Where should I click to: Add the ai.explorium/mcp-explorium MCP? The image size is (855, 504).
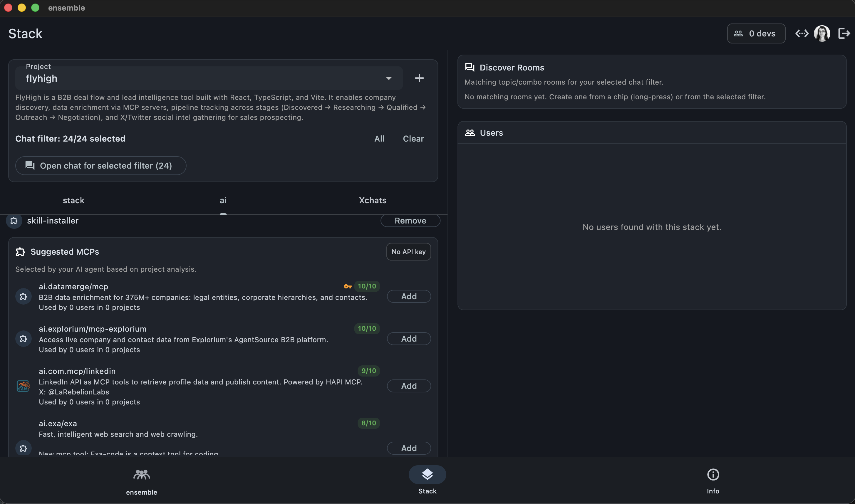pyautogui.click(x=409, y=339)
